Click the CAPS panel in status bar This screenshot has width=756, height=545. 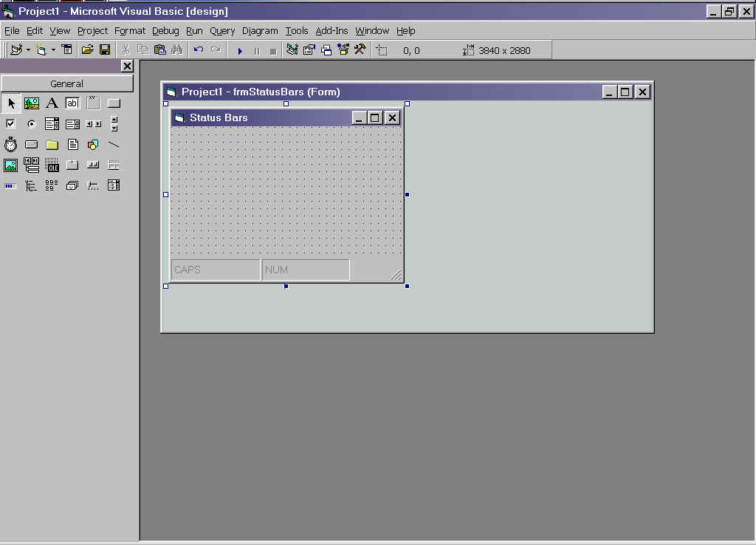[215, 270]
